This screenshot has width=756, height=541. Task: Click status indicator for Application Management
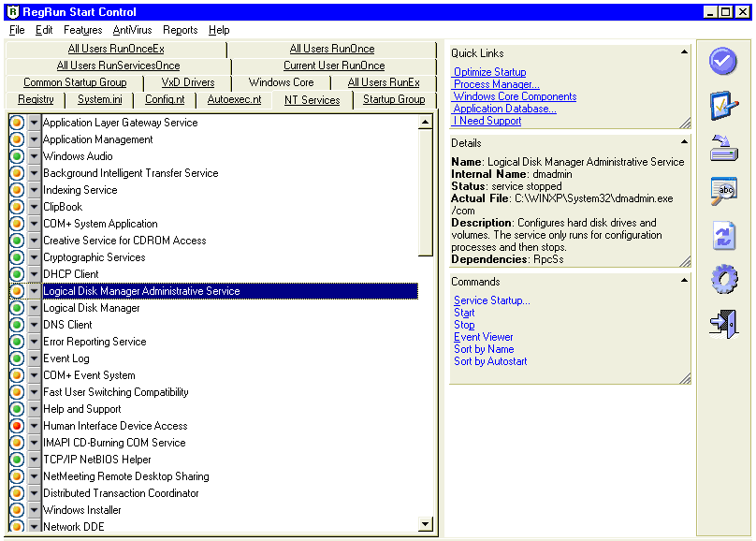pos(17,139)
